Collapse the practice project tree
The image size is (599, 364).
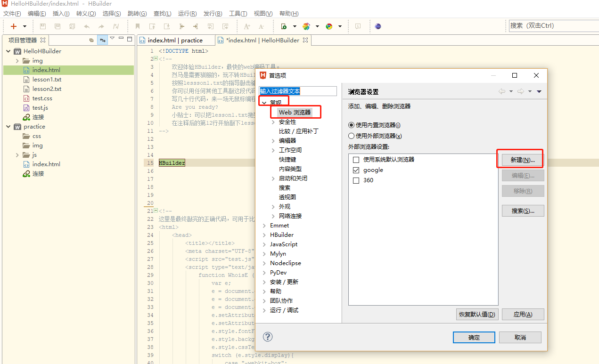tap(8, 126)
